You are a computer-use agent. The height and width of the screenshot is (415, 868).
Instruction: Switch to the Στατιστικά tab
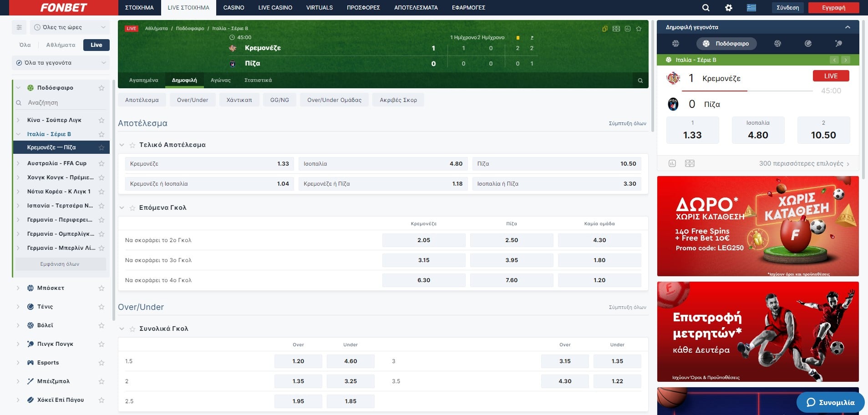click(x=258, y=80)
